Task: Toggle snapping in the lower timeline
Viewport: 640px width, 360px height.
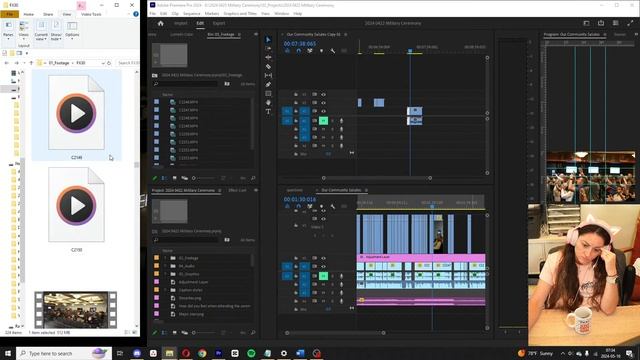Action: pos(298,207)
